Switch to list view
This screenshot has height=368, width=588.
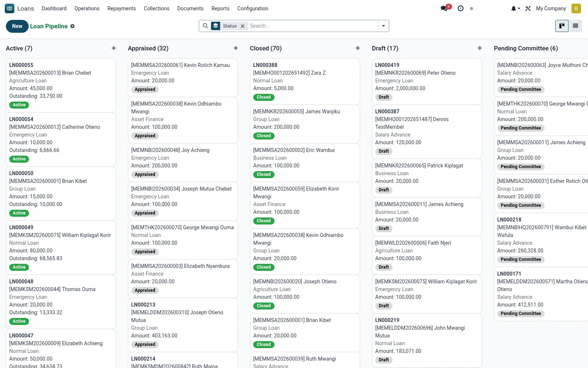(576, 26)
